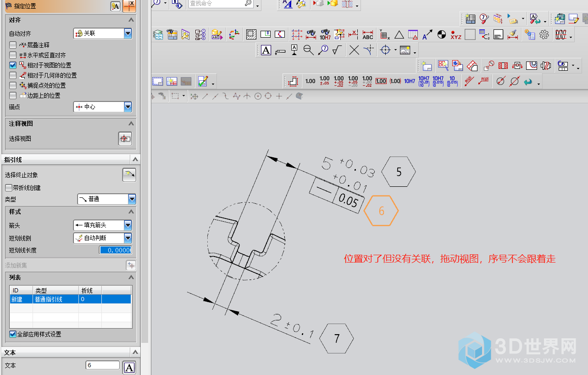Click the snap-point circle center icon

[x=258, y=96]
